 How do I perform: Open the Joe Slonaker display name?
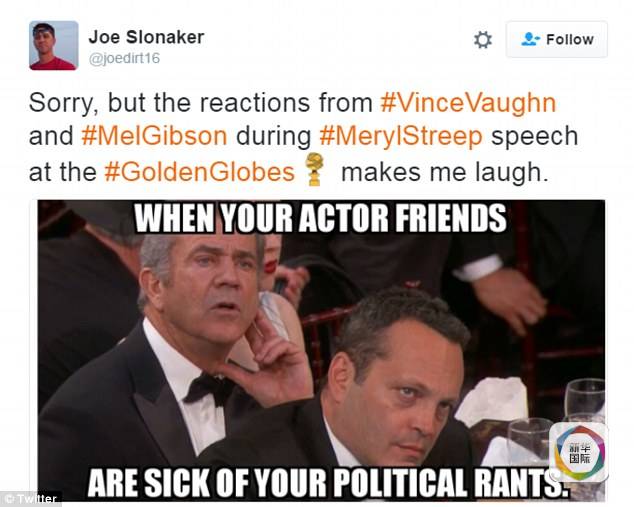click(146, 37)
